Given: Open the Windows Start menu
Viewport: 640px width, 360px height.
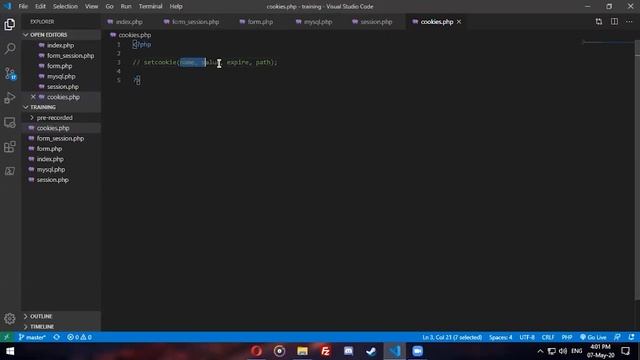Looking at the screenshot, I should click(x=10, y=351).
